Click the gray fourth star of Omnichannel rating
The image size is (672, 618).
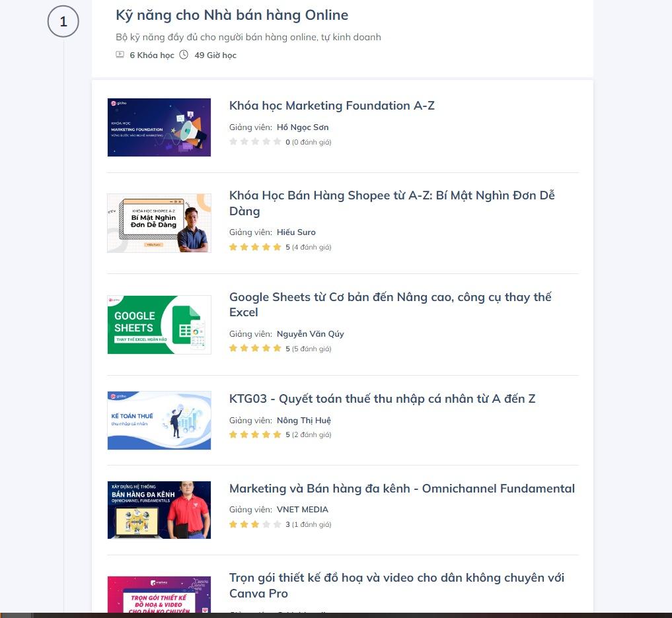click(266, 524)
